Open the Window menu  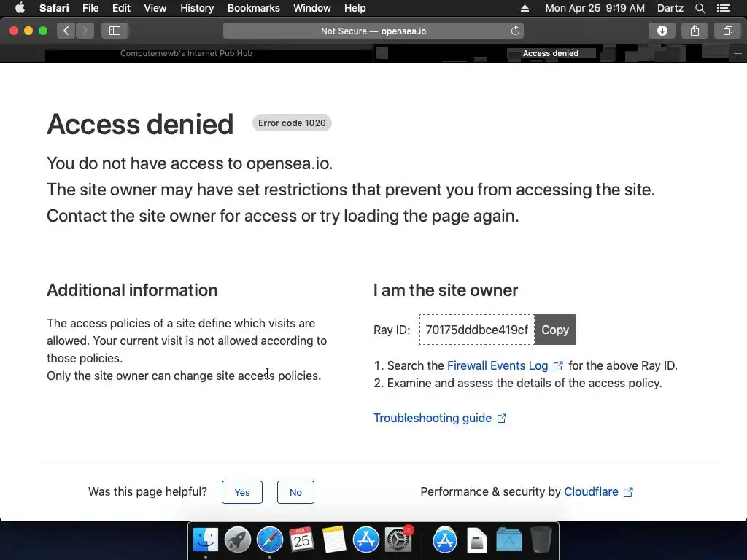[x=312, y=8]
